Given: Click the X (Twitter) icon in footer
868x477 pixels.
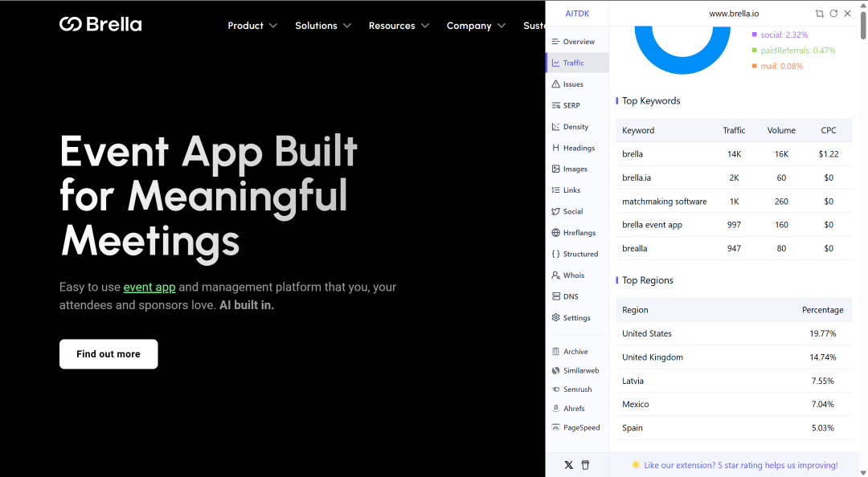Looking at the screenshot, I should coord(568,465).
